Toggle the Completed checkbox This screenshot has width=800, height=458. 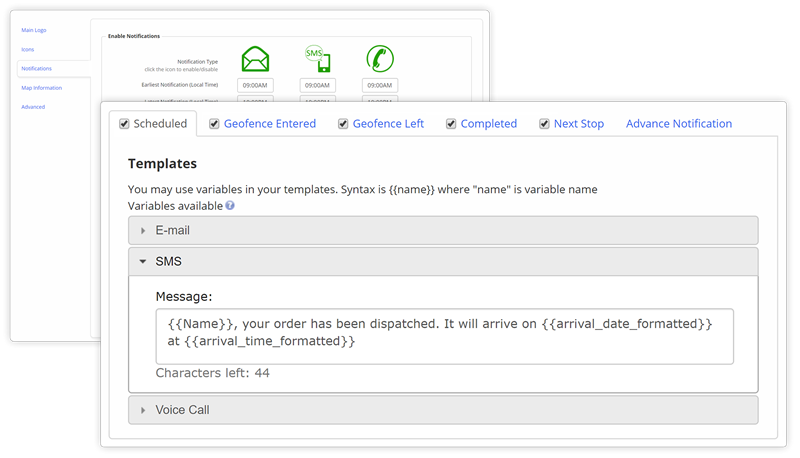click(452, 124)
